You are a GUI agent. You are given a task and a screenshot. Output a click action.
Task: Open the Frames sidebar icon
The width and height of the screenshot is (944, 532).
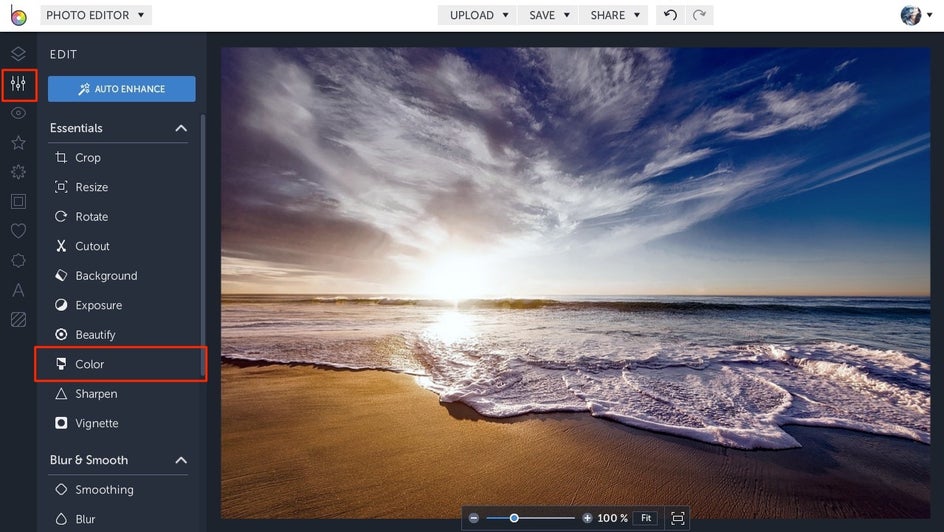pos(18,202)
